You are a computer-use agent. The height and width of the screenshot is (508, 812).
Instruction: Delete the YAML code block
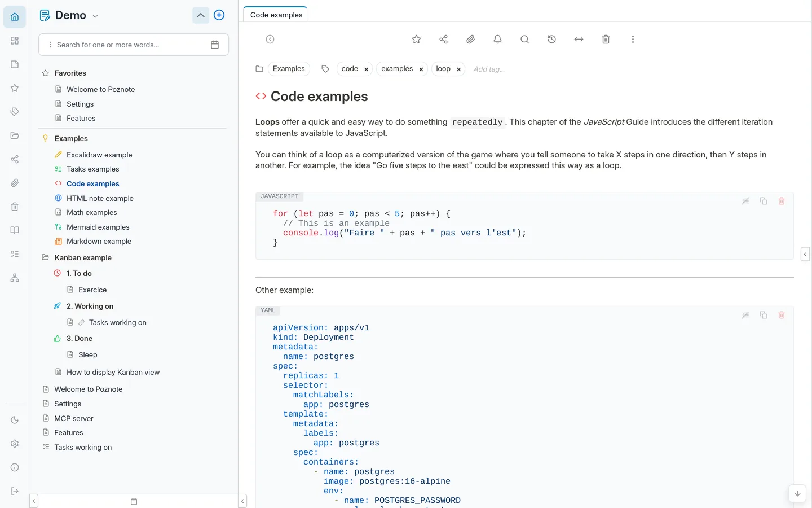[782, 315]
